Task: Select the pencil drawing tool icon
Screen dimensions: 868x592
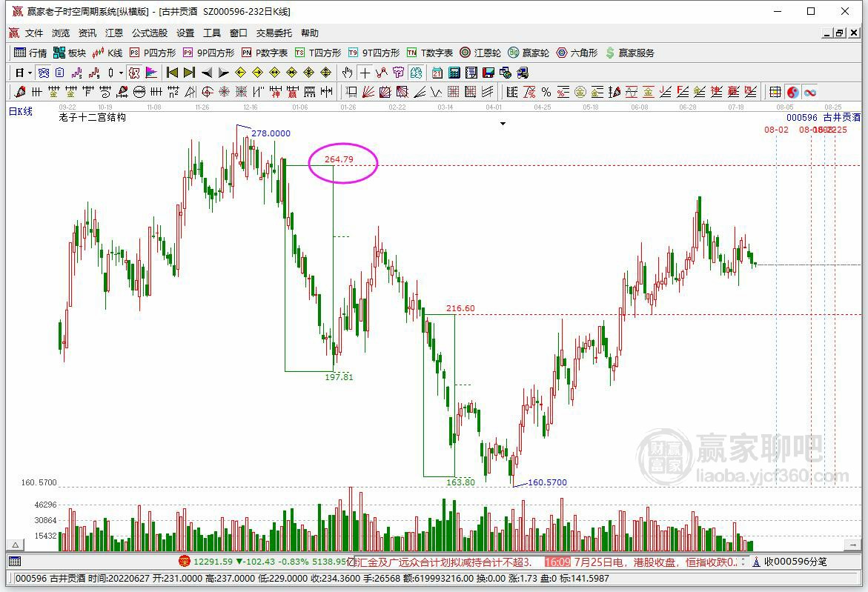Action: [21, 92]
